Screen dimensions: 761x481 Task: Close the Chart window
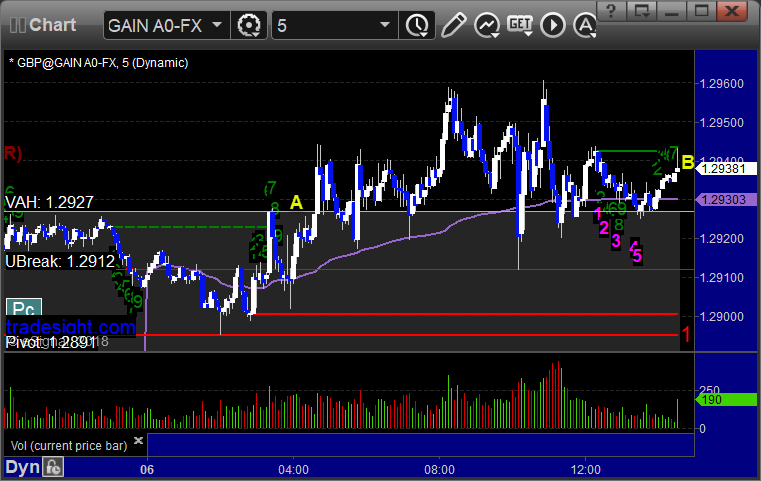click(732, 10)
